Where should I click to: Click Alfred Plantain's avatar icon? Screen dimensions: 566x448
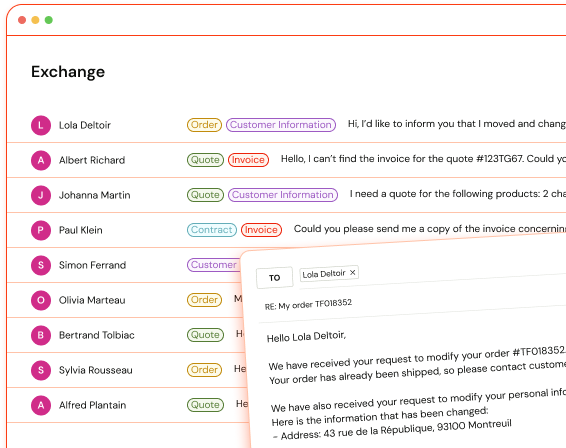41,405
